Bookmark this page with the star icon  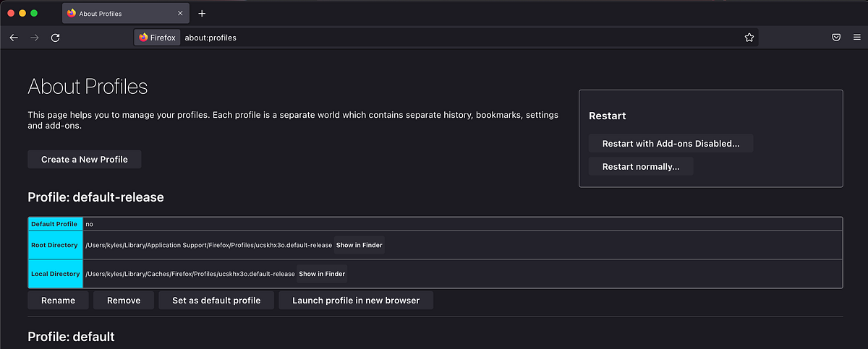749,38
